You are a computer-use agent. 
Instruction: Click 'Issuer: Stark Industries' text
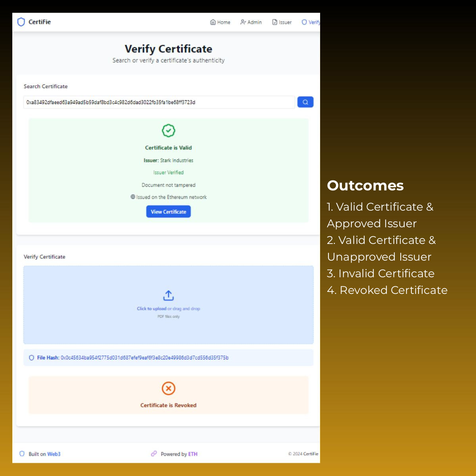click(x=169, y=160)
